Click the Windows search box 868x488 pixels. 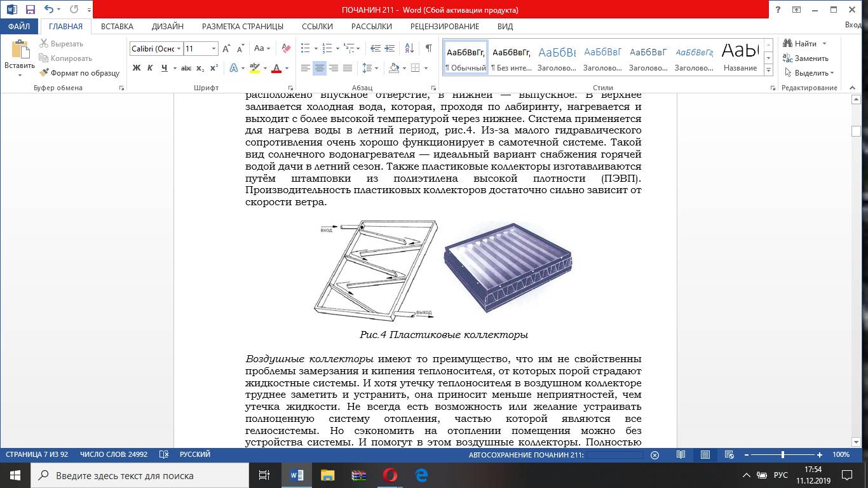tap(139, 475)
